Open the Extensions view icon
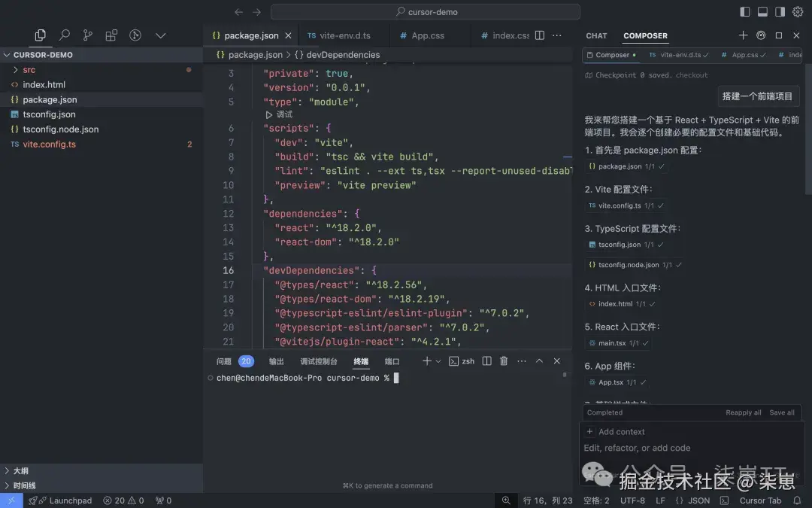The image size is (812, 508). tap(111, 35)
